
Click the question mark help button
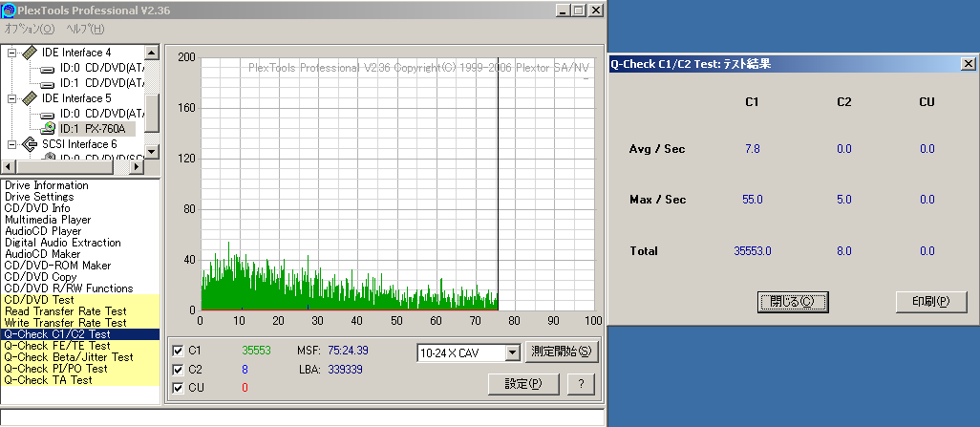(x=582, y=384)
